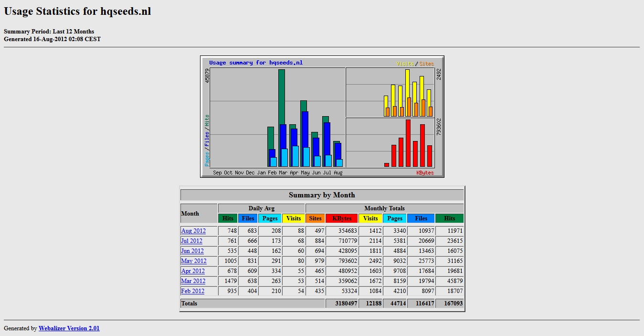Open the Jun 2012 monthly report

(x=192, y=251)
